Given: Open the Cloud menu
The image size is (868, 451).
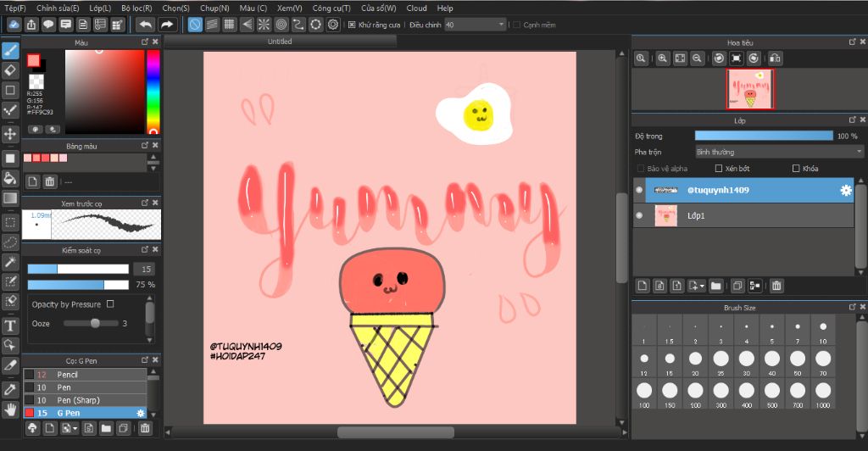Looking at the screenshot, I should (x=416, y=8).
